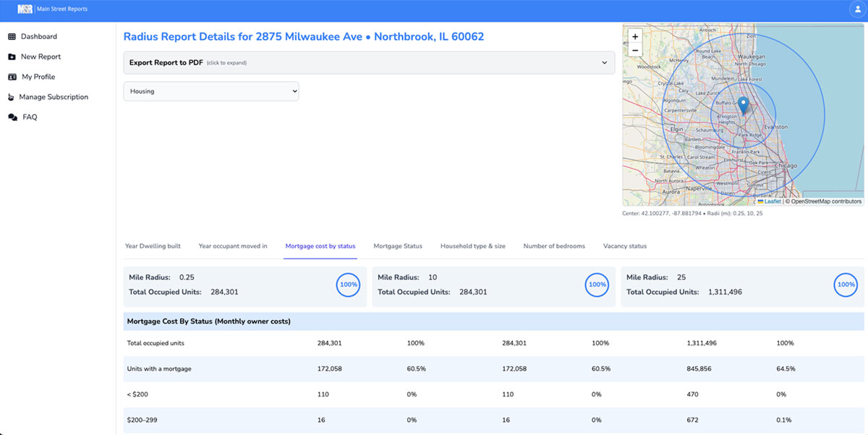Collapse the Export Report chevron arrow
Viewport: 868px width, 435px height.
point(605,63)
